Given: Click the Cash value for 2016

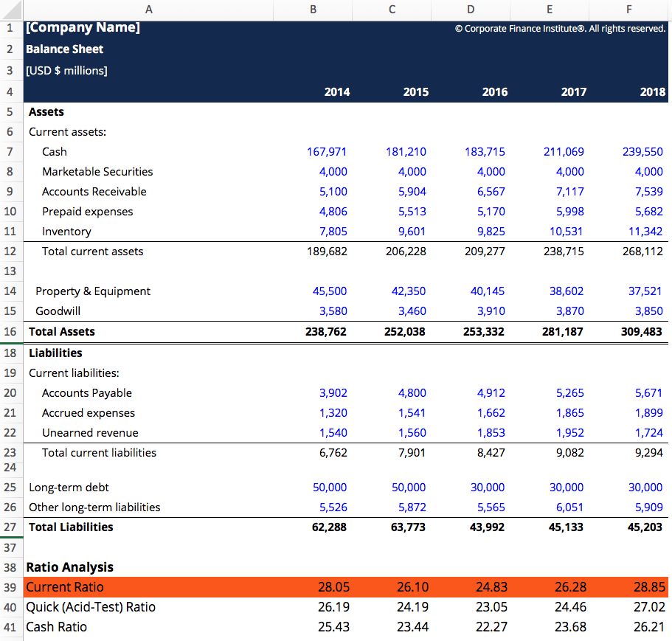Looking at the screenshot, I should [485, 151].
